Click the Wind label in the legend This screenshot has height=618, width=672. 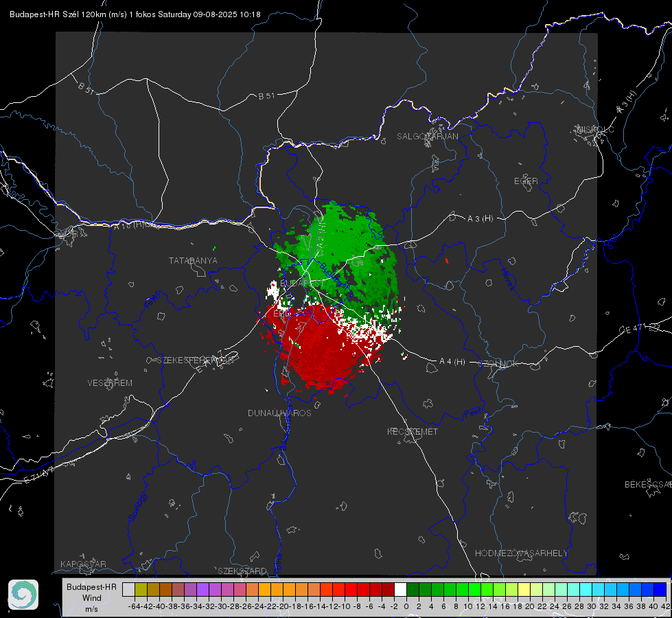click(x=92, y=597)
